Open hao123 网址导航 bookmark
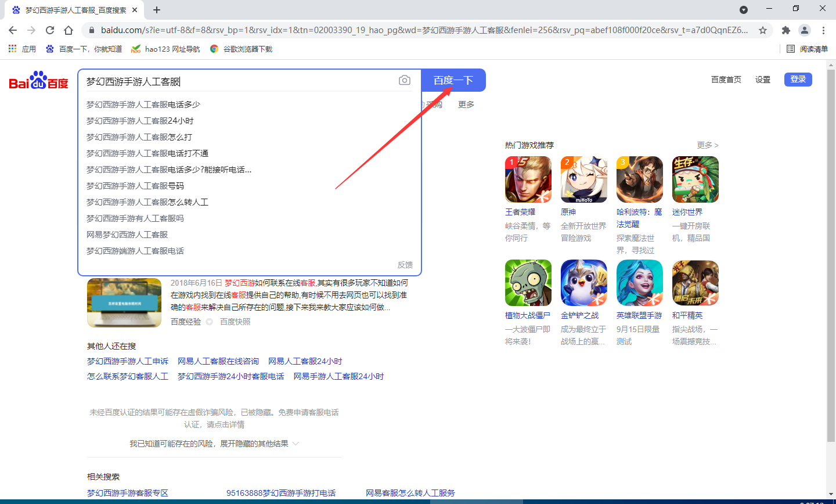The height and width of the screenshot is (504, 836). click(165, 49)
